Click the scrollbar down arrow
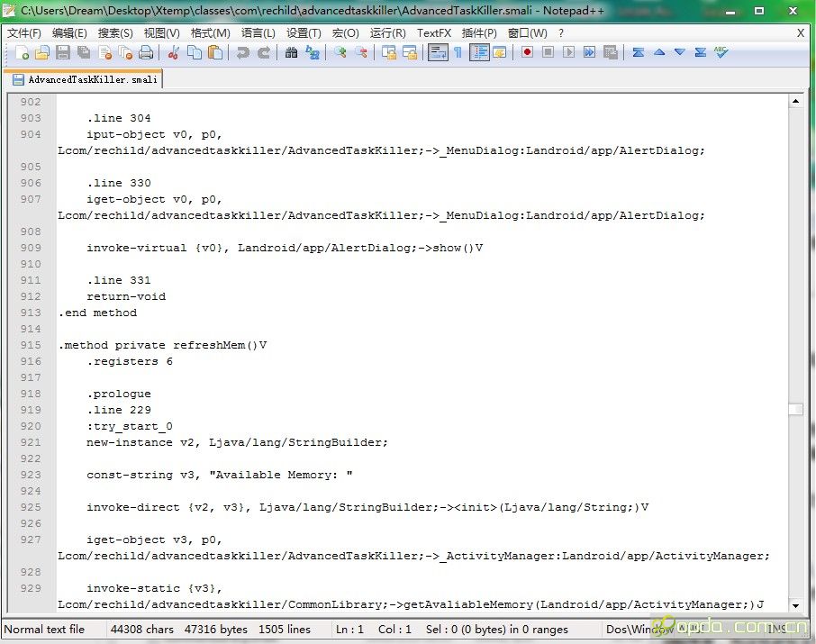 tap(795, 604)
